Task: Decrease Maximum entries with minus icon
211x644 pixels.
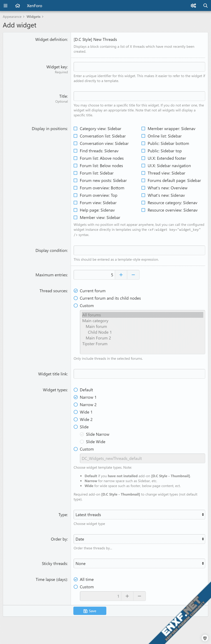Action: (x=133, y=275)
